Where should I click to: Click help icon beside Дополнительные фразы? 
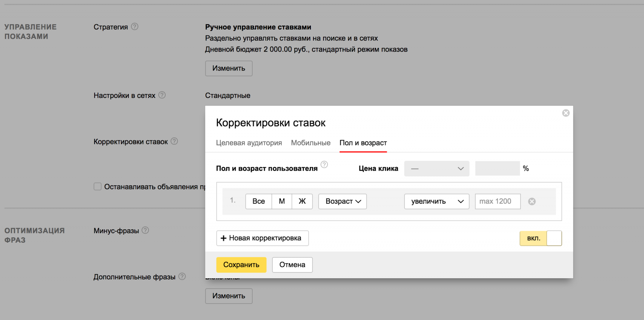click(x=182, y=276)
